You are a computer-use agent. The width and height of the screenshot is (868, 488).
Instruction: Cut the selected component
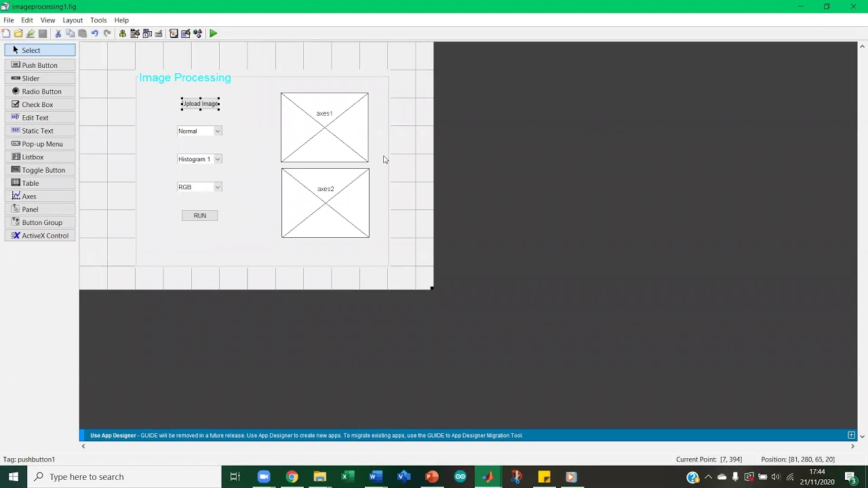58,33
